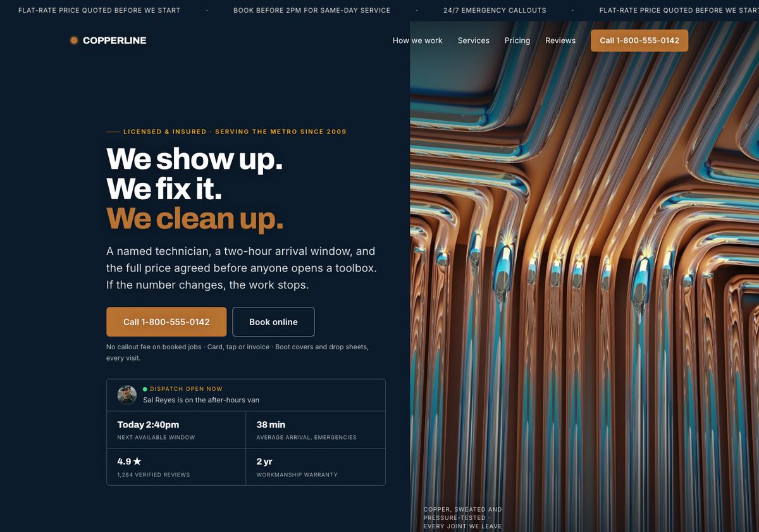Click the Book online button
Viewport: 759px width, 532px height.
273,322
